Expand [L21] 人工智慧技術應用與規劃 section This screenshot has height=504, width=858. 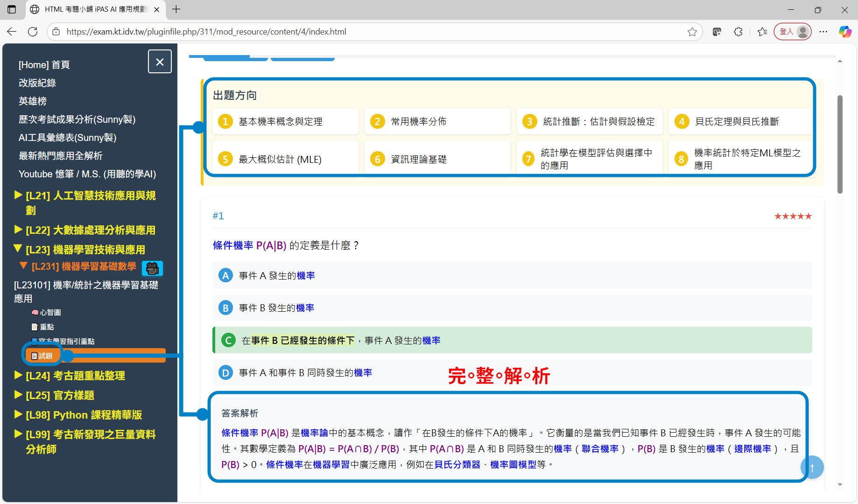(18, 195)
